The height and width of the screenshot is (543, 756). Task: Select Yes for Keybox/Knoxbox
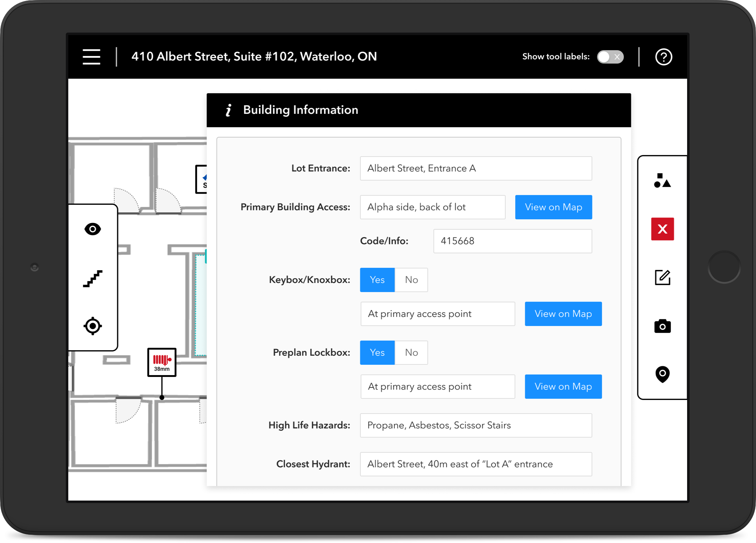[x=377, y=280]
